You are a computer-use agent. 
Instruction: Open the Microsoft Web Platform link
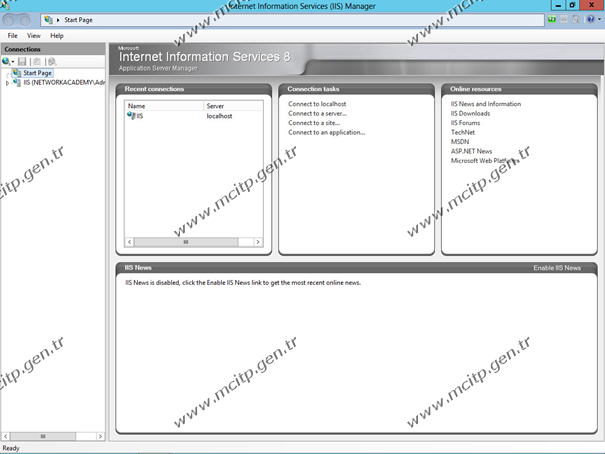(485, 160)
